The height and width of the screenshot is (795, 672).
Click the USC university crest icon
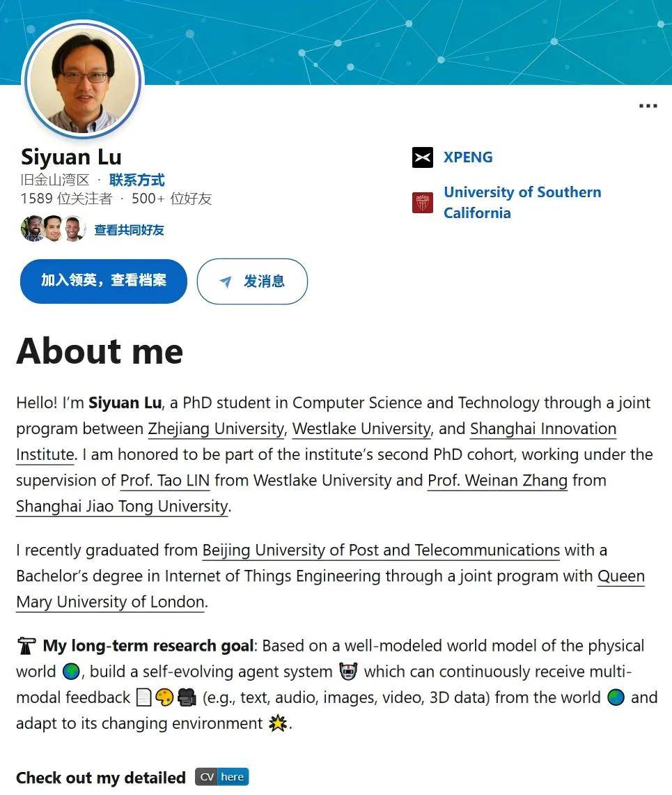point(422,203)
